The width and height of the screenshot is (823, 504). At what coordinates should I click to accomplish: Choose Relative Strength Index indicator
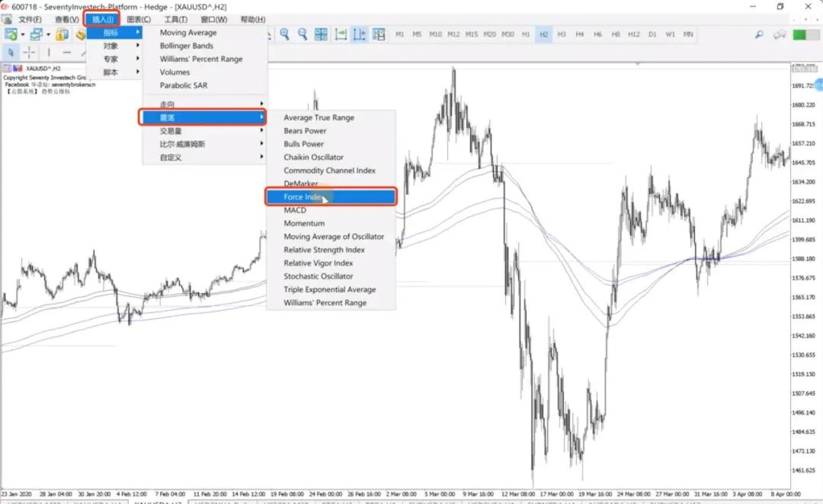(324, 250)
